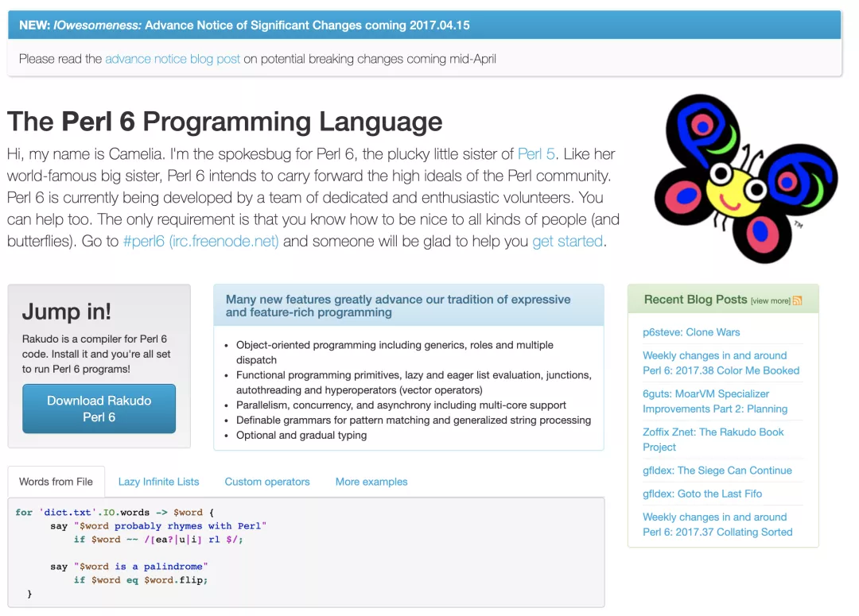Select the Words from File tab

[56, 482]
